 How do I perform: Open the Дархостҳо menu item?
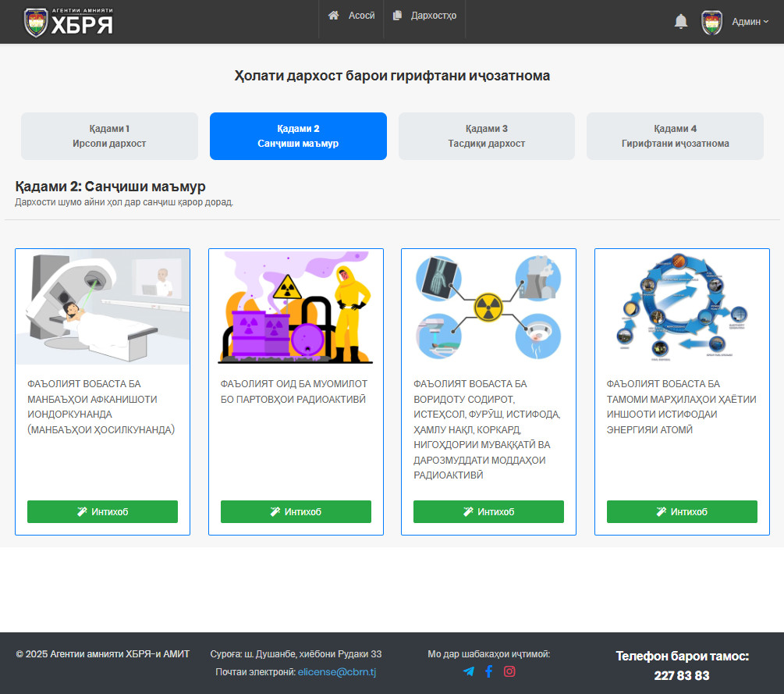point(433,16)
